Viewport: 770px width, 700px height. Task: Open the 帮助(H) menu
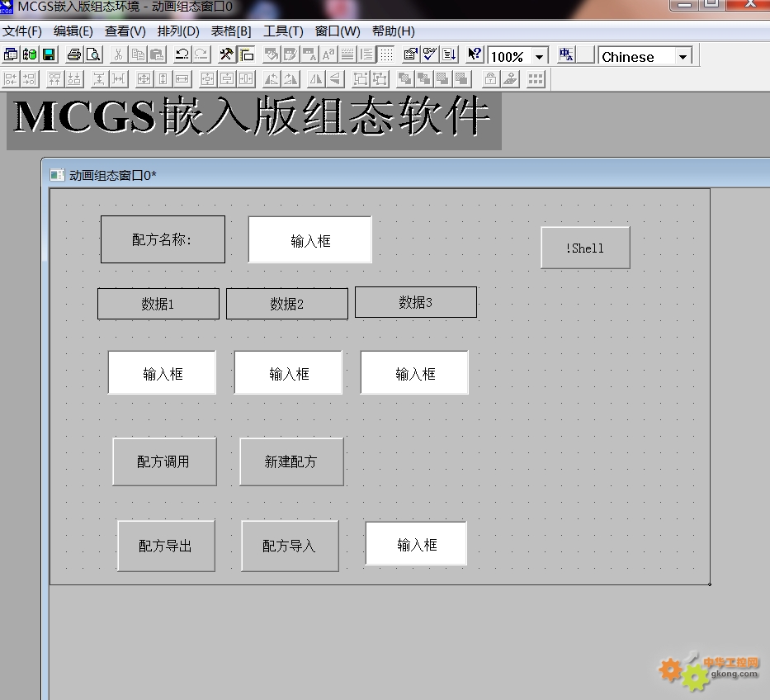[394, 31]
